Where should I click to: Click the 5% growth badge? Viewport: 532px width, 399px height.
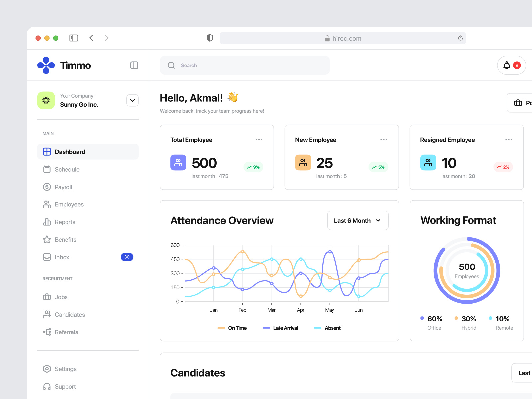(378, 167)
